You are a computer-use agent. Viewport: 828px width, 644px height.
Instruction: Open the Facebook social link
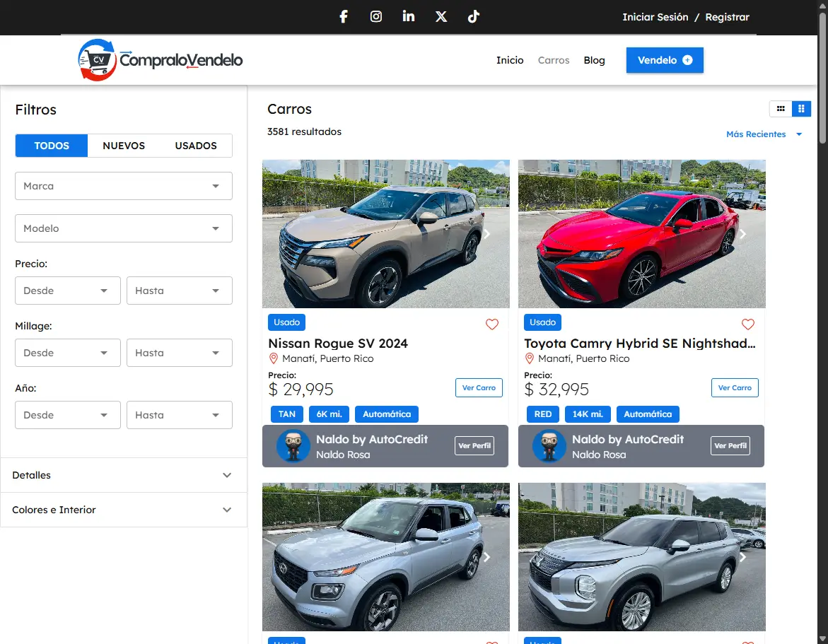point(344,17)
